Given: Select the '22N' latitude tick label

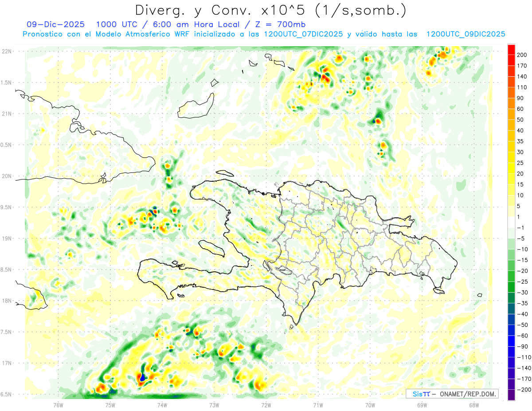Looking at the screenshot, I should [7, 51].
